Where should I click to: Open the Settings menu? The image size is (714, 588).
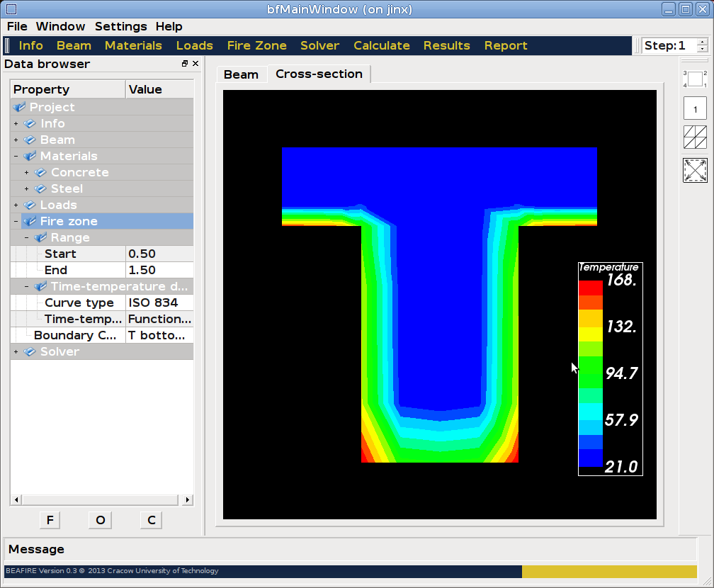(x=120, y=26)
